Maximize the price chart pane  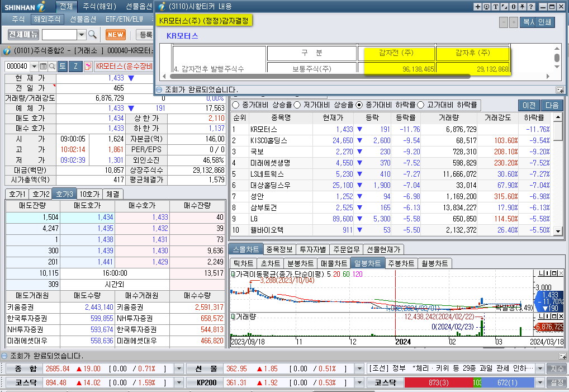(x=555, y=273)
